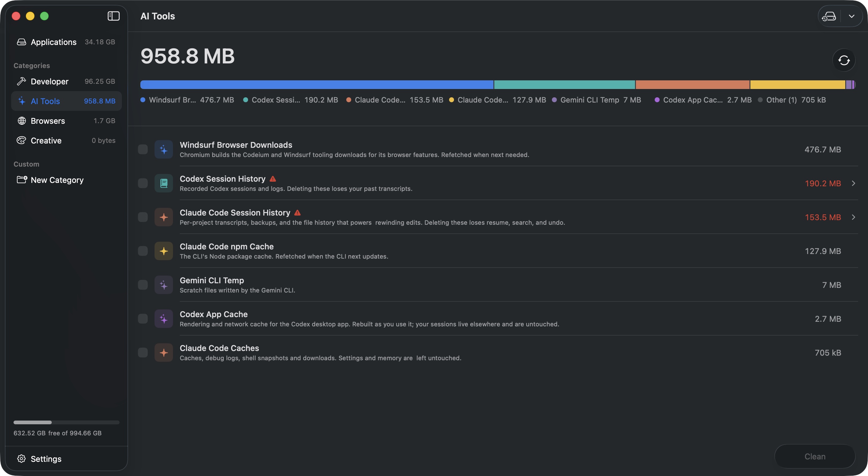Click the disk free space progress bar

click(66, 422)
